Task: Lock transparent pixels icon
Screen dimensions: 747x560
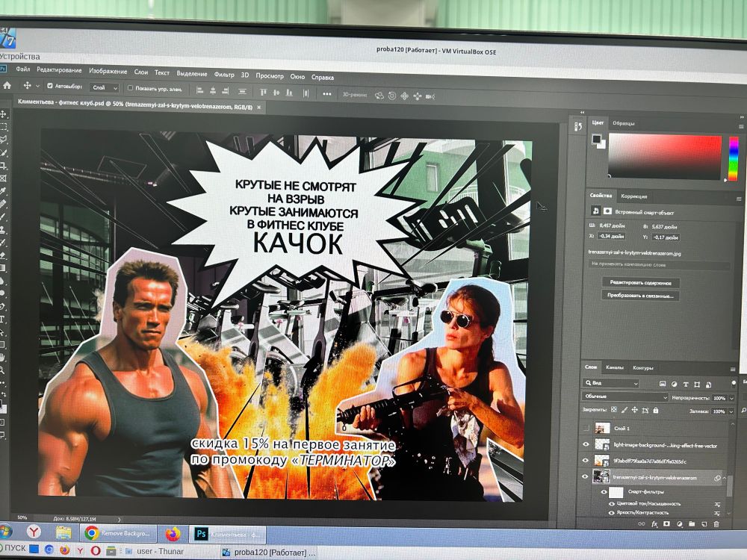Action: tap(613, 409)
